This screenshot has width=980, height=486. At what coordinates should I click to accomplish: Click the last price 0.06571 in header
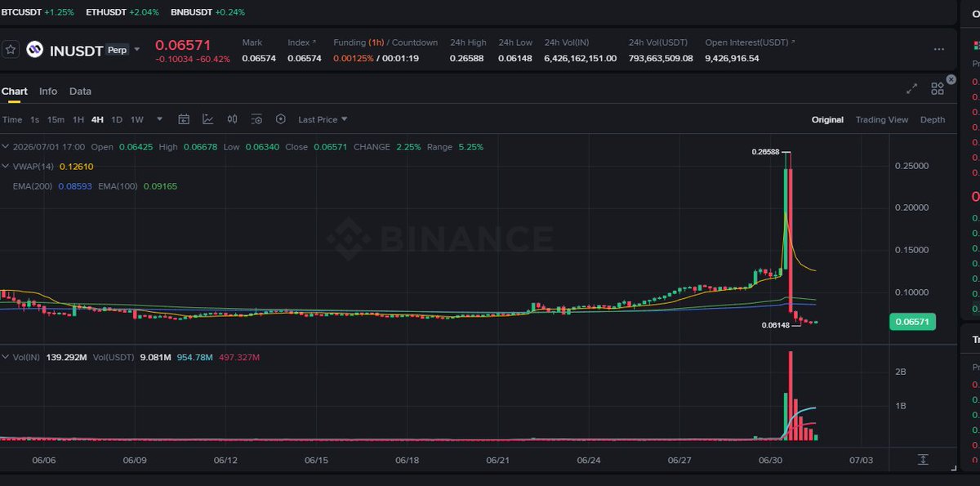click(183, 45)
